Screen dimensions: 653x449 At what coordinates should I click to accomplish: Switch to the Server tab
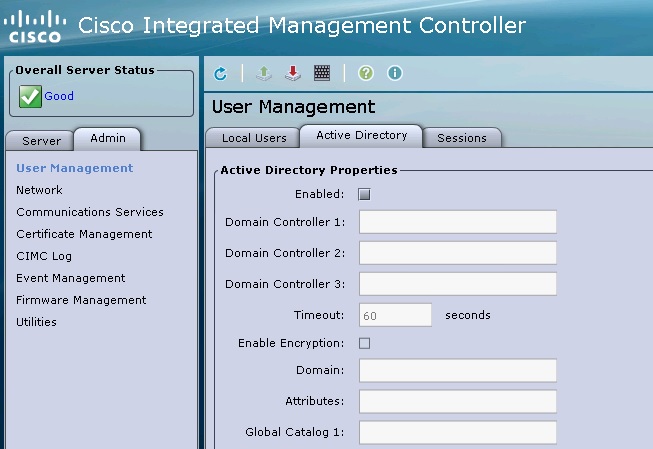tap(40, 141)
